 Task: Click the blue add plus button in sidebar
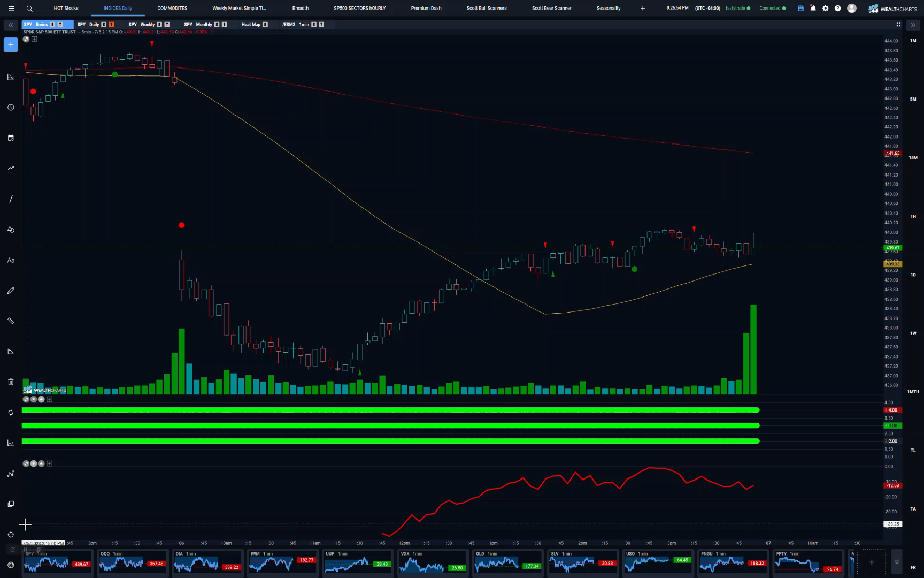point(11,45)
